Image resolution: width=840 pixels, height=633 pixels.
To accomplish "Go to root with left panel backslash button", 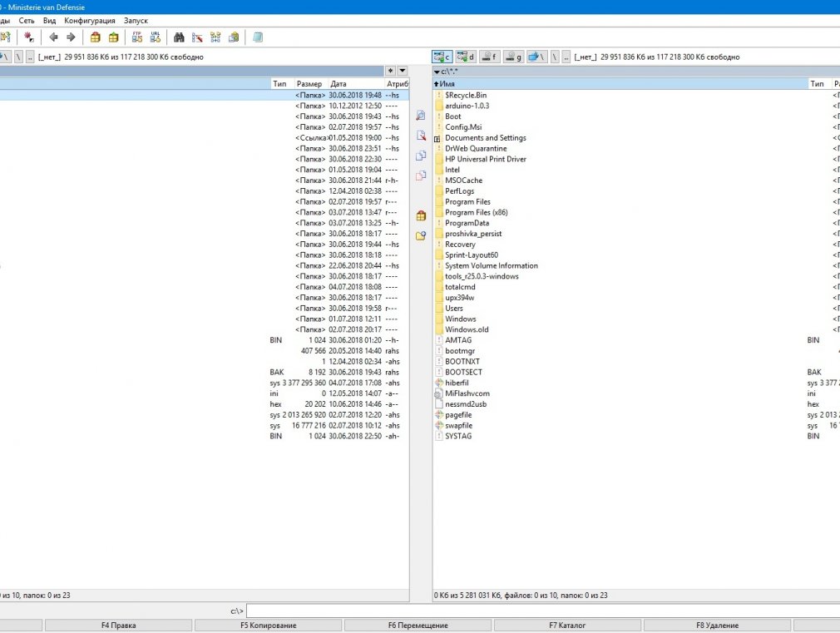I will (19, 57).
